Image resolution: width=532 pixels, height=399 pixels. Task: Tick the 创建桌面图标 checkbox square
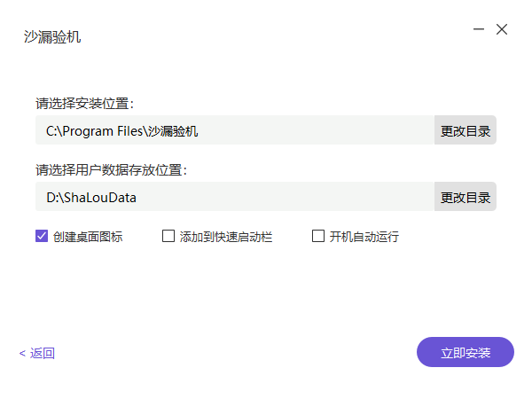tap(42, 237)
